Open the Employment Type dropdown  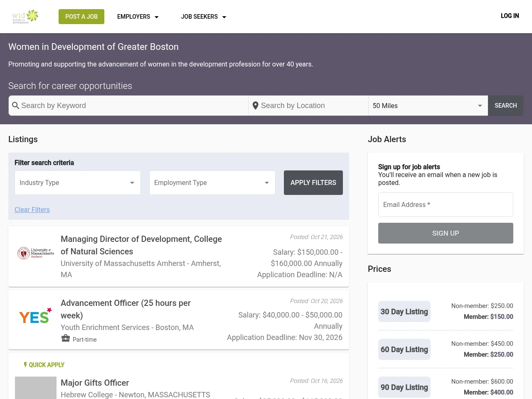(212, 182)
